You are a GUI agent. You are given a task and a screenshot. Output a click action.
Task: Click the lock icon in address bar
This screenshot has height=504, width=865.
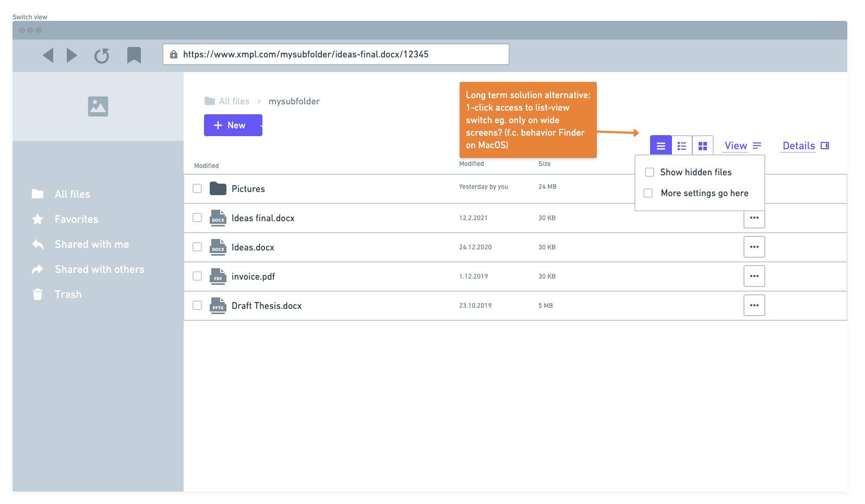[x=174, y=54]
